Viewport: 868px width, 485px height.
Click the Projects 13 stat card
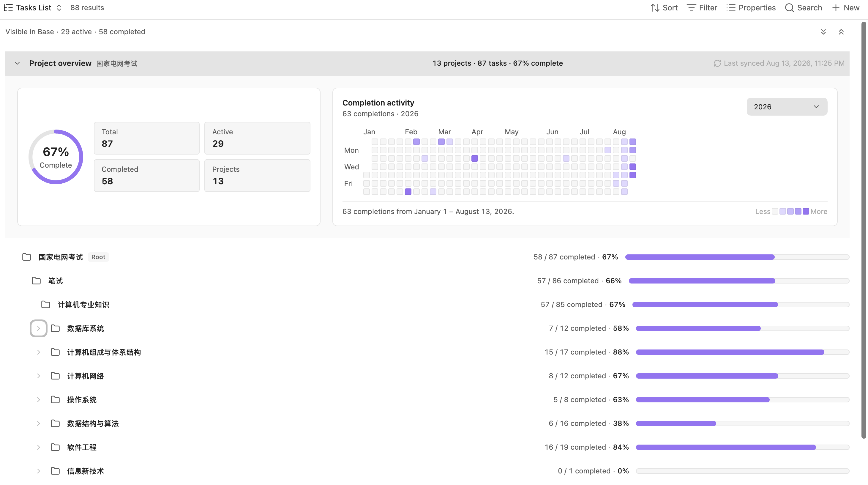[257, 176]
